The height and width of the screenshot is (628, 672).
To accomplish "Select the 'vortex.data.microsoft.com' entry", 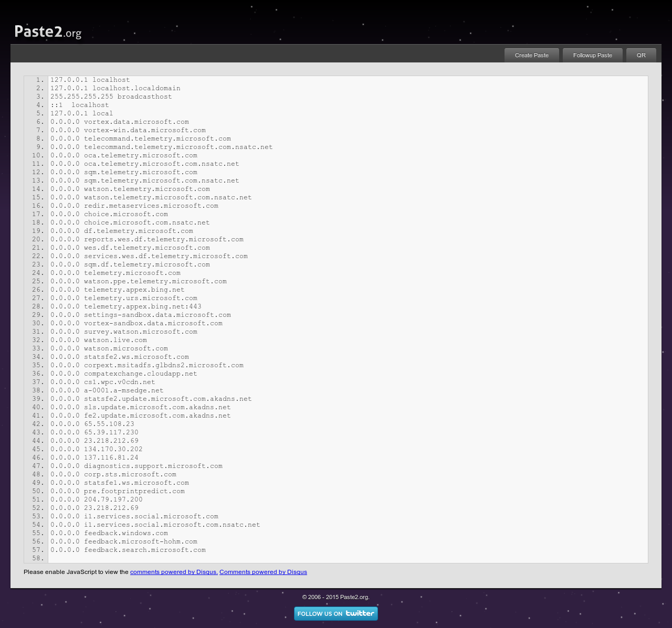I will 136,122.
